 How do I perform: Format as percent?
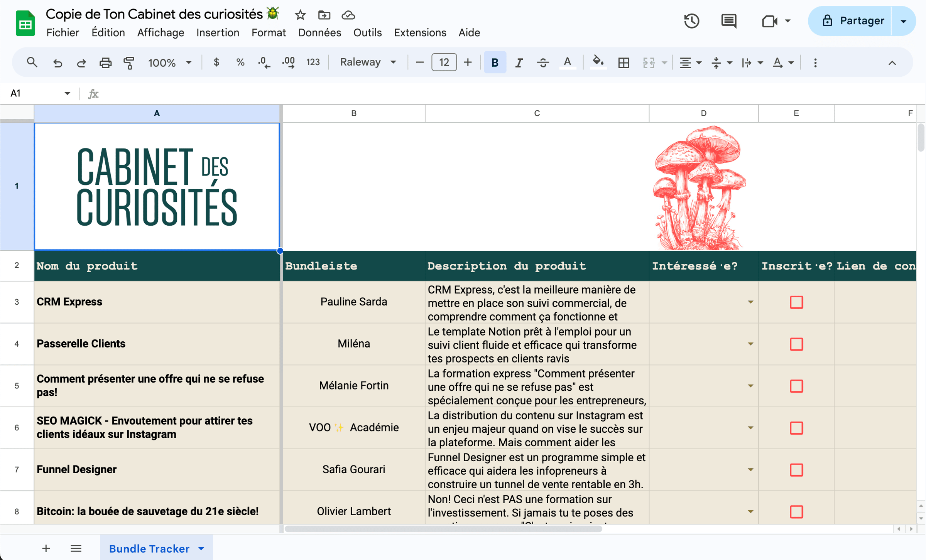[x=240, y=62]
